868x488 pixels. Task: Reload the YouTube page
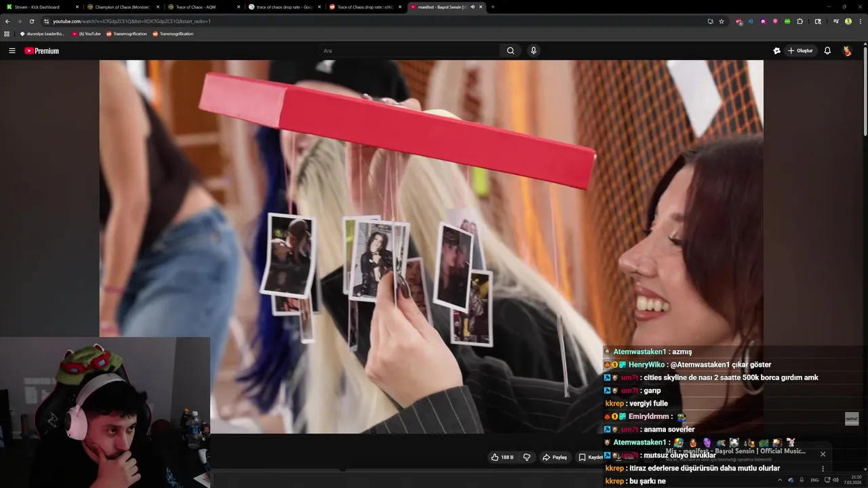point(31,21)
